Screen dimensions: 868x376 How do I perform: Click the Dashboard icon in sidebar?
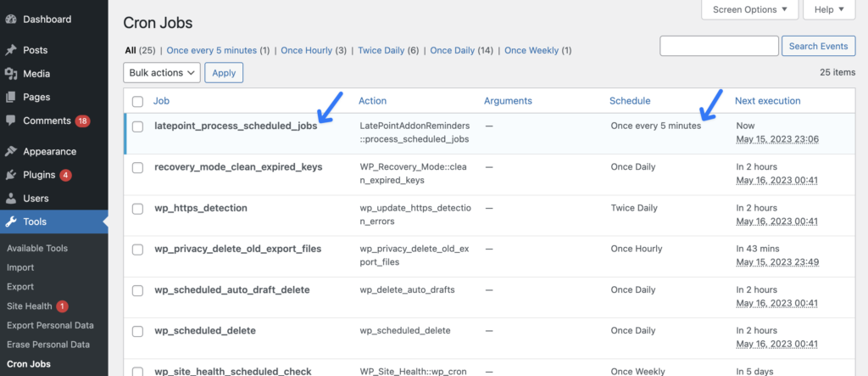click(x=10, y=19)
